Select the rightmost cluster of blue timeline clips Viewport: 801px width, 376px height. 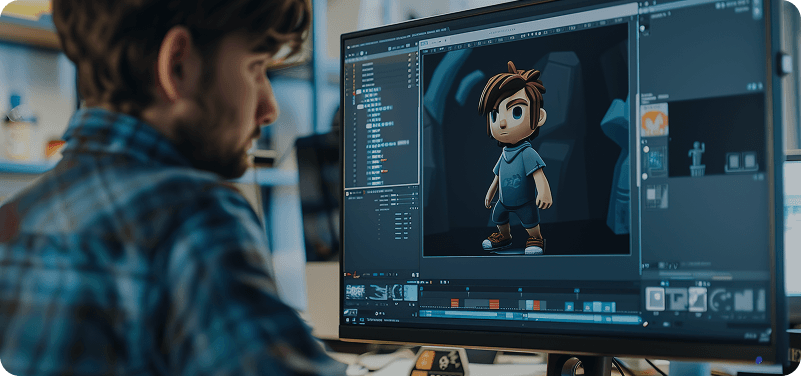(599, 307)
